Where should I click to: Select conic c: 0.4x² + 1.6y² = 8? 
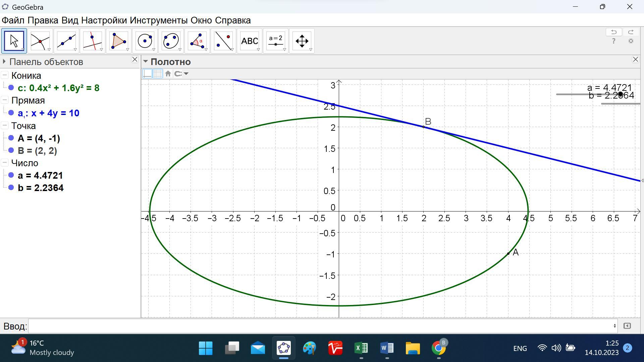[59, 88]
